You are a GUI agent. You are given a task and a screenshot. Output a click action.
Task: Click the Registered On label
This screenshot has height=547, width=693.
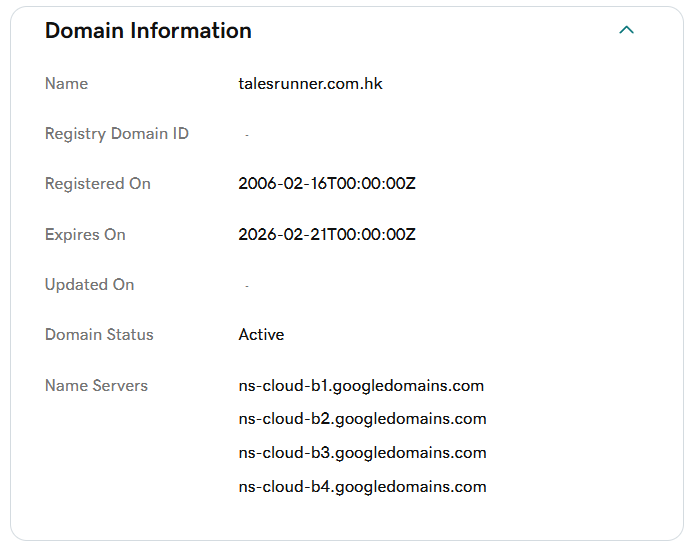[x=97, y=184]
